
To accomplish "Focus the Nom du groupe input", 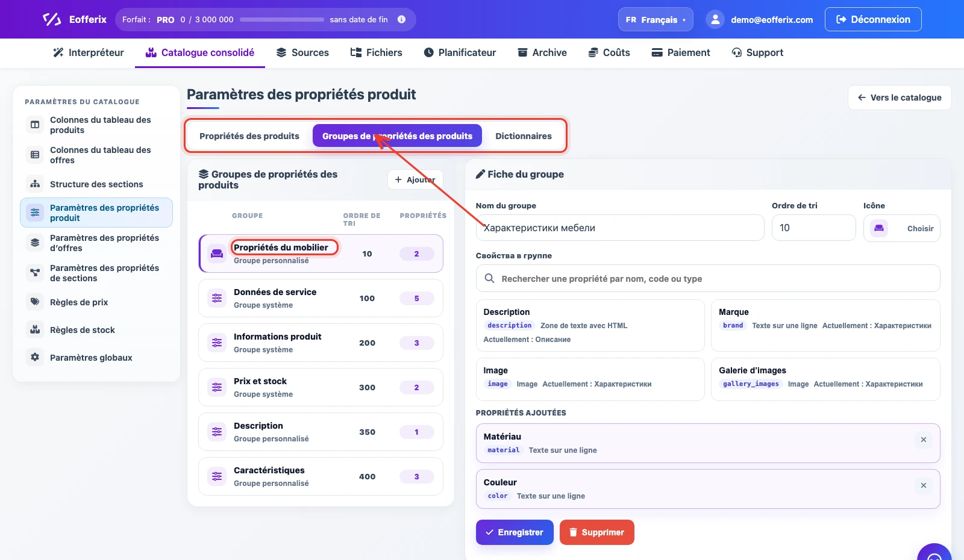I will click(620, 228).
